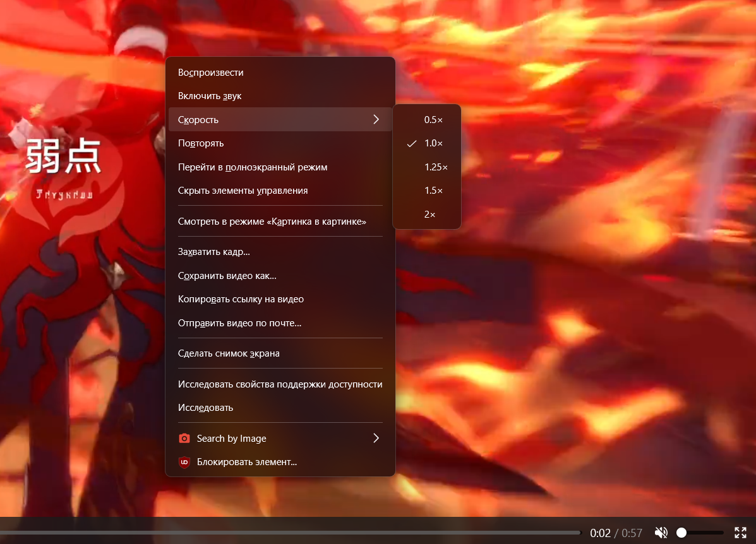The width and height of the screenshot is (756, 544).
Task: Click the muted speaker icon
Action: [661, 533]
